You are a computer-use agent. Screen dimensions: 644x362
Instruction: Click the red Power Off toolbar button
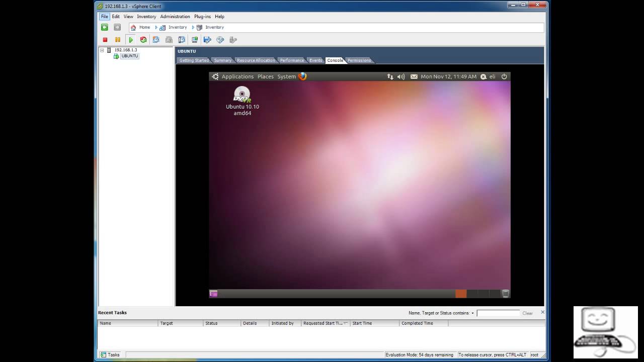click(105, 40)
